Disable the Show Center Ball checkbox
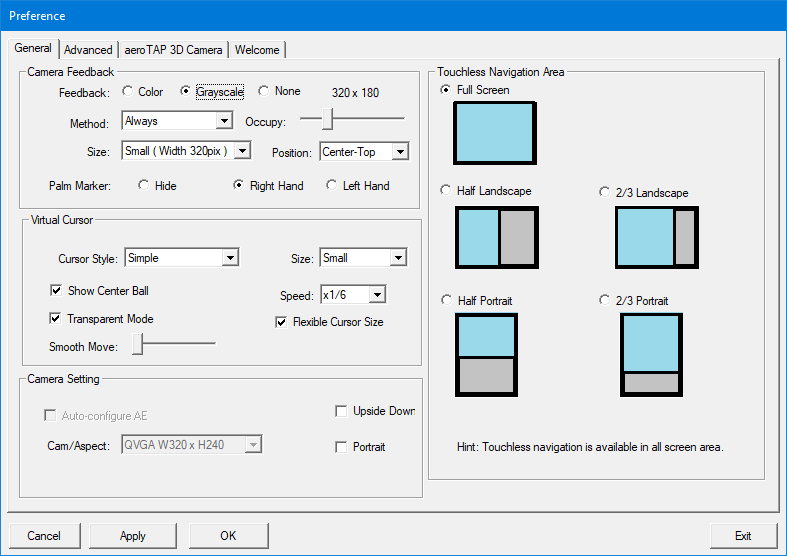The width and height of the screenshot is (787, 556). 56,291
